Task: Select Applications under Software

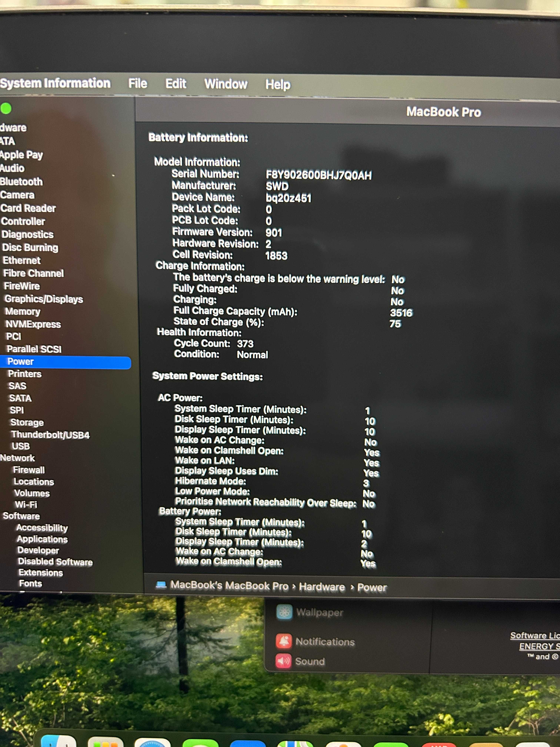Action: coord(43,539)
